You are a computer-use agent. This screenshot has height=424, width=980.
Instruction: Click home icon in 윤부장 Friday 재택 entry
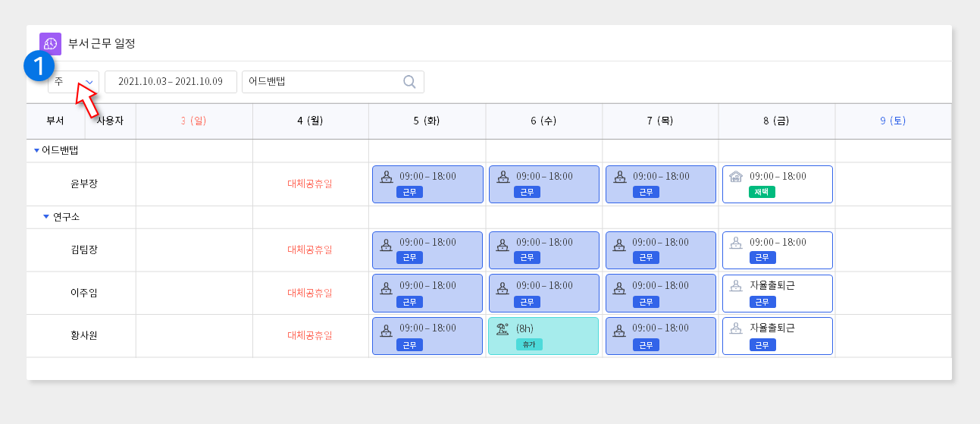(735, 177)
